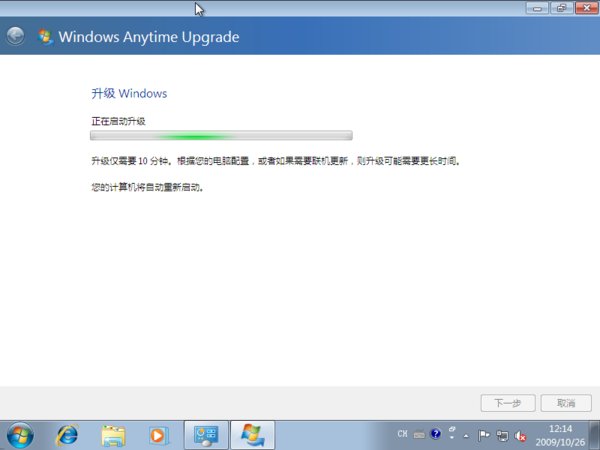Open the Start menu orb

pyautogui.click(x=20, y=435)
